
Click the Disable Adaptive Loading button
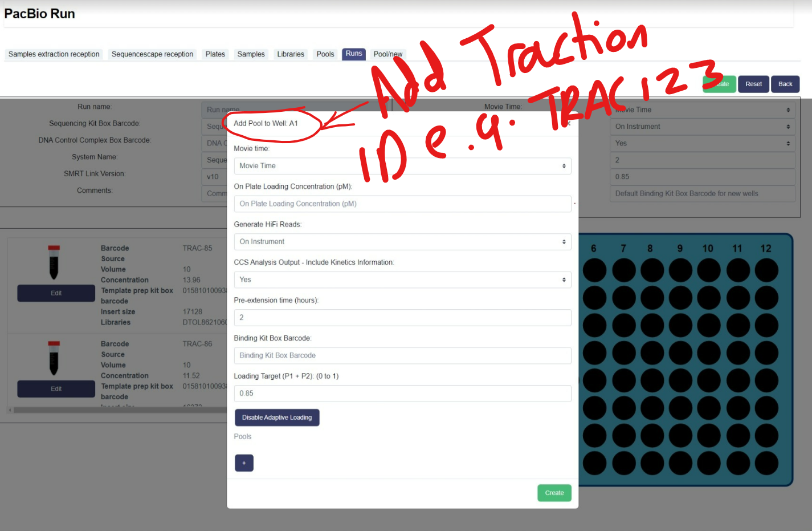(277, 417)
